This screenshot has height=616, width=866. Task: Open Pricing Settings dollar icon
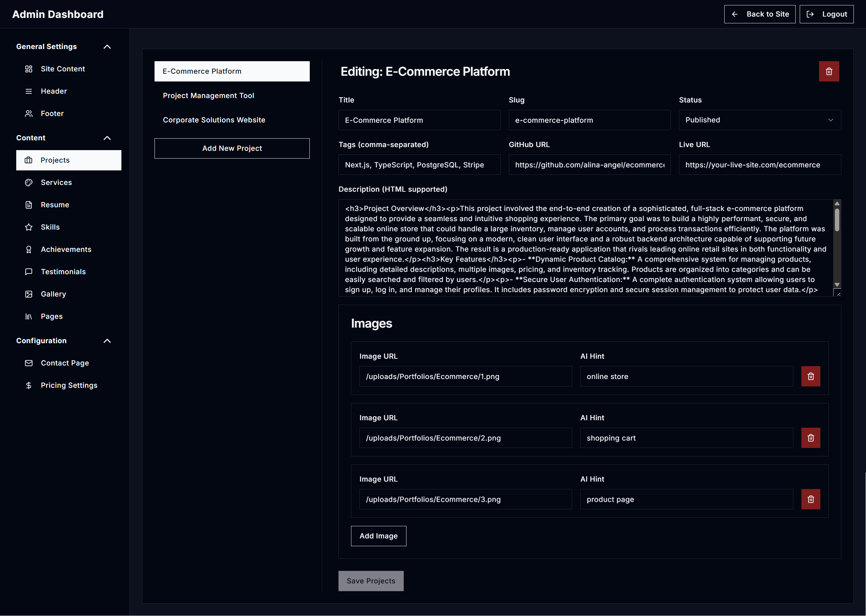tap(29, 385)
